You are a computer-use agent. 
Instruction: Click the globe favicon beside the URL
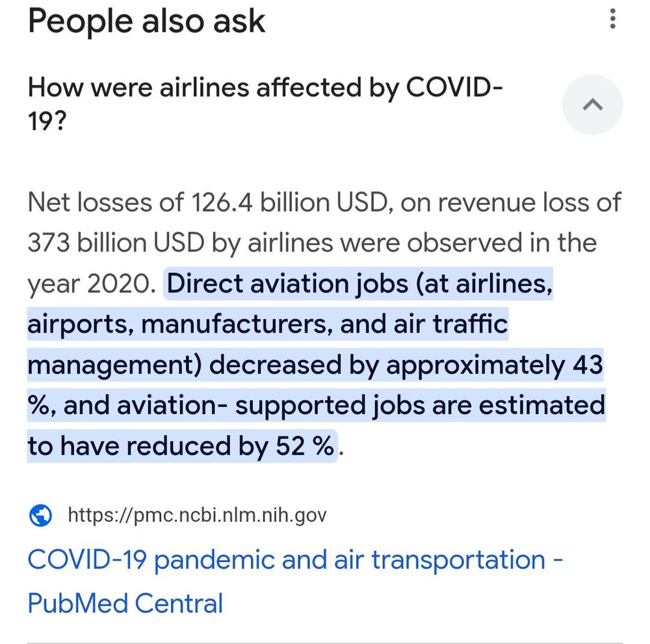point(40,515)
